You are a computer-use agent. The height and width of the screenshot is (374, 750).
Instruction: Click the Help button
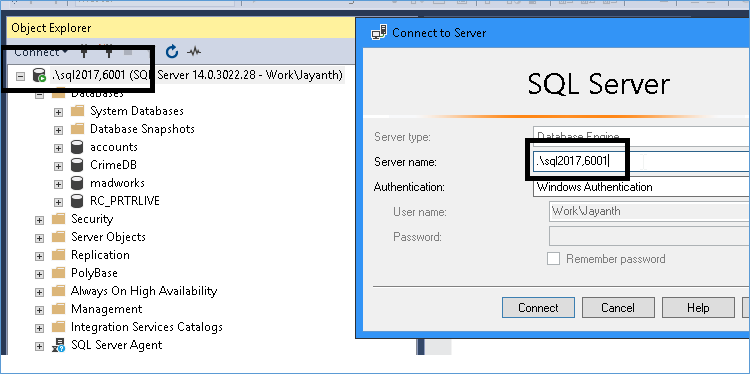(x=698, y=308)
